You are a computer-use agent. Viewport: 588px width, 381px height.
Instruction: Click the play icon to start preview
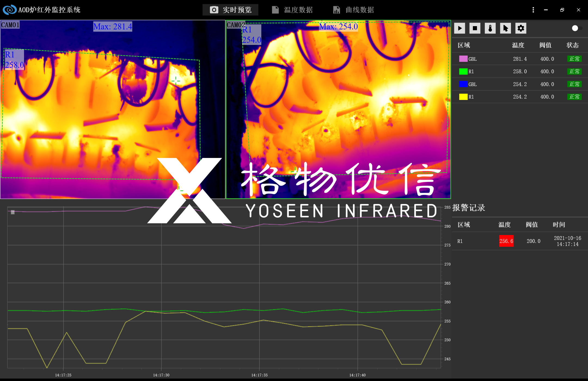[x=460, y=28]
